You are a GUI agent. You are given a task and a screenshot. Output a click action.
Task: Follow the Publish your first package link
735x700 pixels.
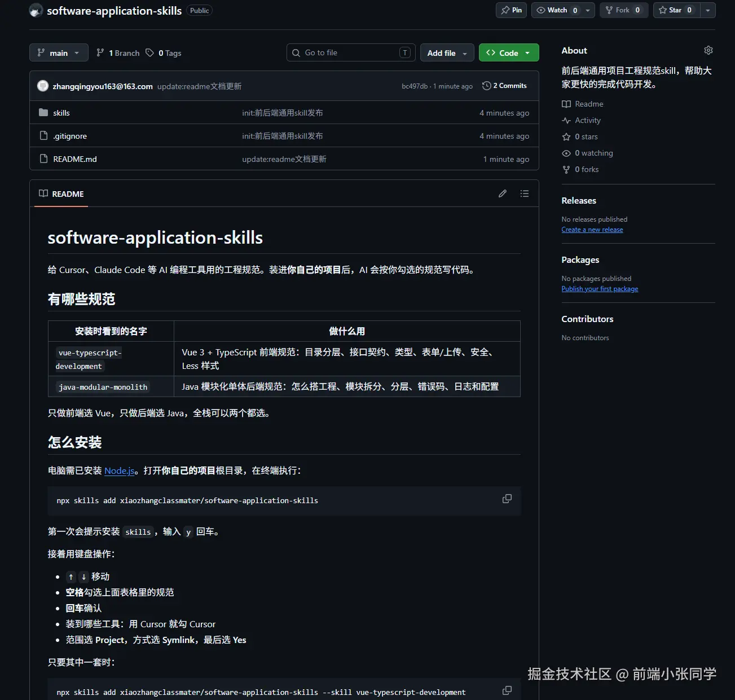point(600,289)
